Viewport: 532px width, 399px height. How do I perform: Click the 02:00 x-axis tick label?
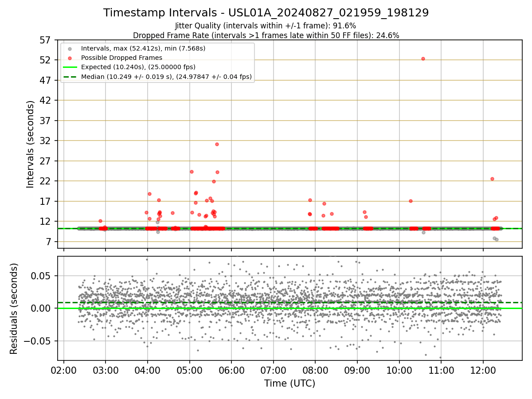click(x=64, y=371)
